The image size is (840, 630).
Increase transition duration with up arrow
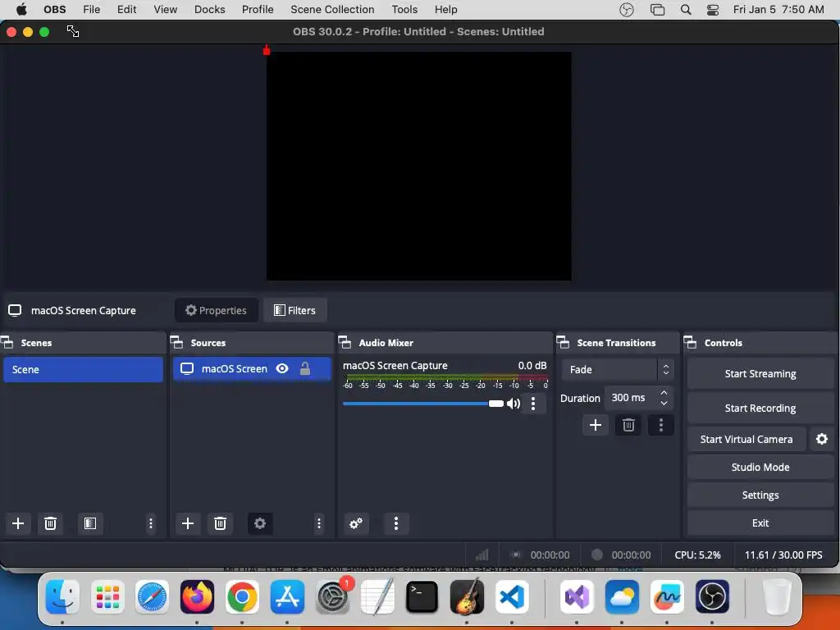[x=664, y=393]
